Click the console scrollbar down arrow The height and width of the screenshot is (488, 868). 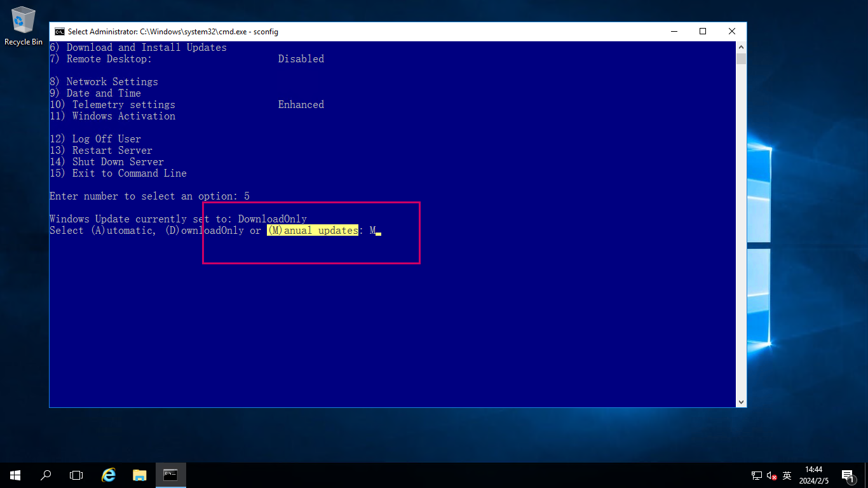coord(741,402)
